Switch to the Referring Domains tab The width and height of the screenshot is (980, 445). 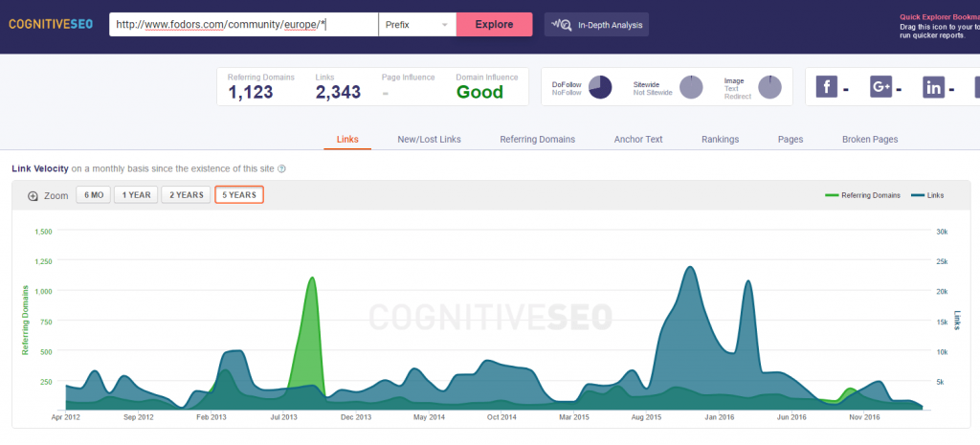tap(538, 140)
